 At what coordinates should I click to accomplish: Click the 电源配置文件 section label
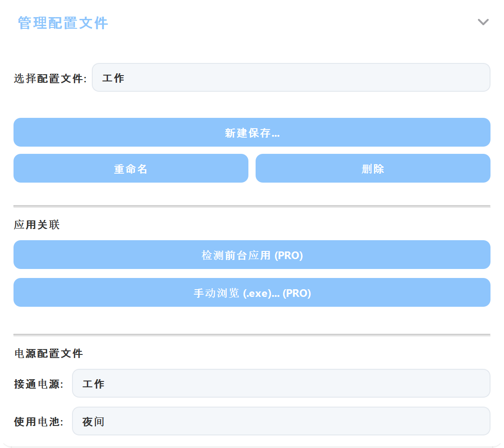click(49, 354)
